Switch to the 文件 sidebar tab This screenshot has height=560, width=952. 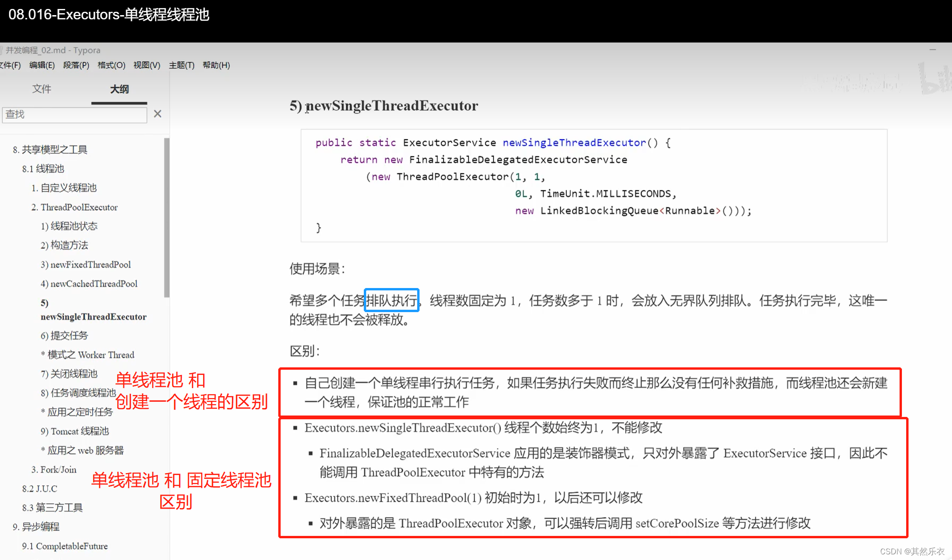point(42,89)
